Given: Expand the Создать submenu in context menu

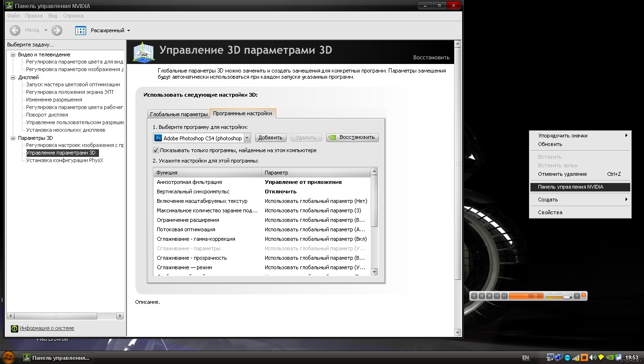Looking at the screenshot, I should tap(580, 200).
